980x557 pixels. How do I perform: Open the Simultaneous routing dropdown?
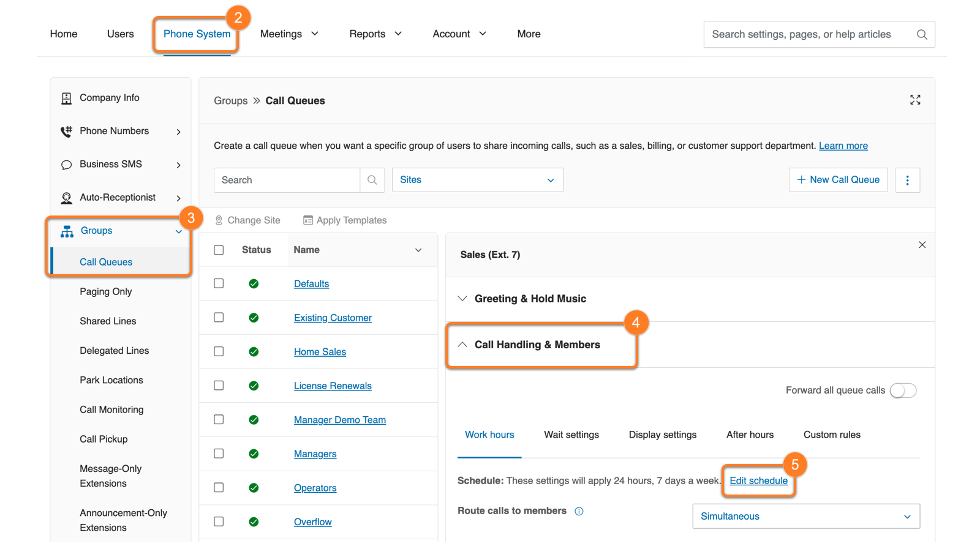pos(805,517)
